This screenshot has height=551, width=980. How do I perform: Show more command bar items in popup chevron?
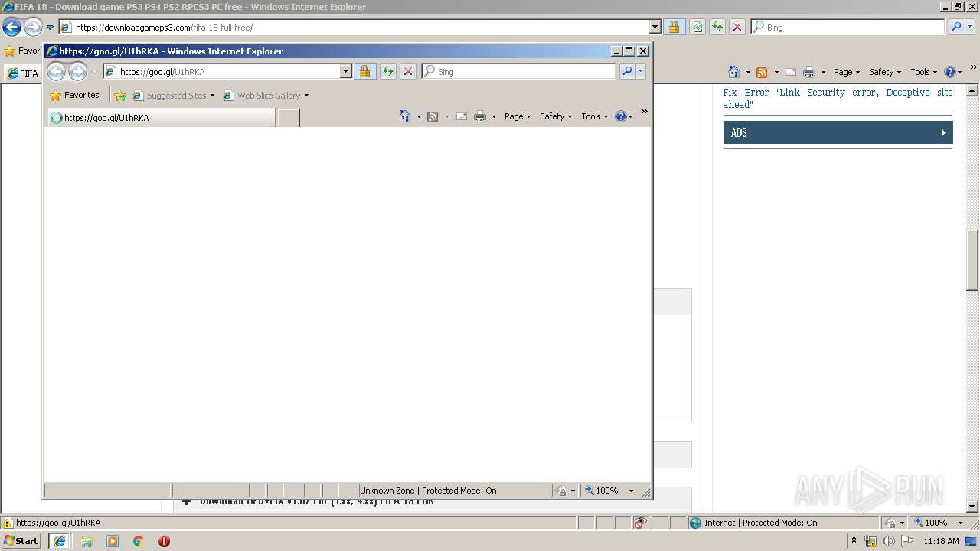(644, 112)
